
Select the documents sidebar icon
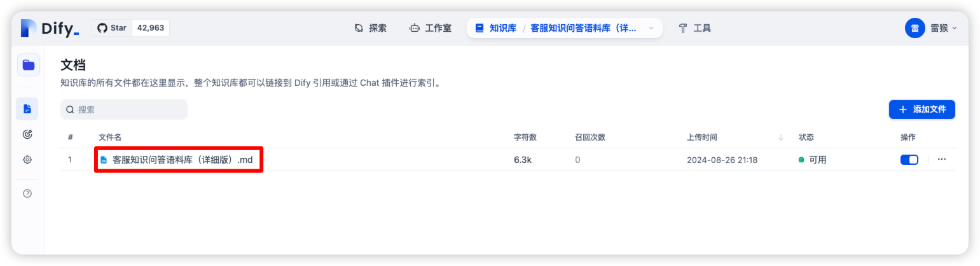tap(27, 109)
